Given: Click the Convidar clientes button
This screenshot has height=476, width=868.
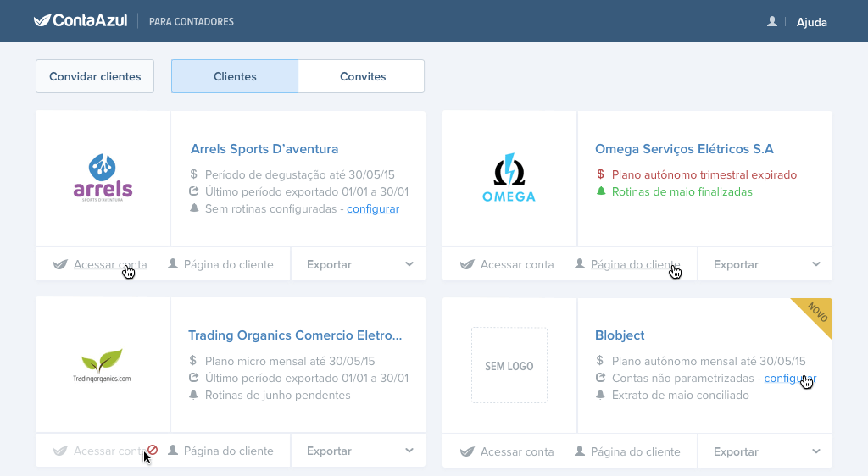Looking at the screenshot, I should tap(95, 76).
